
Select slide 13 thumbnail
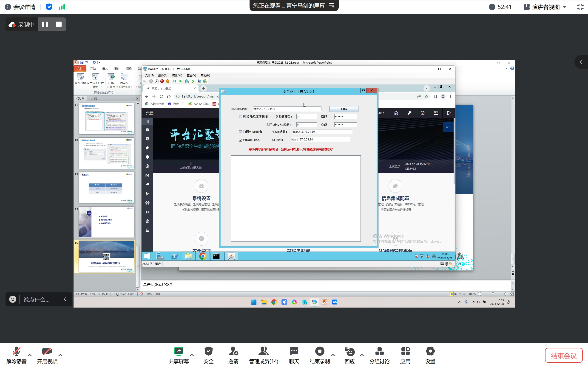pos(106,188)
